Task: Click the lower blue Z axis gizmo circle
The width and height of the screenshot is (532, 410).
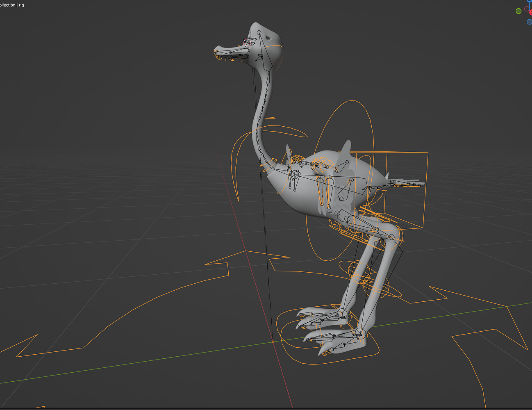Action: click(530, 22)
